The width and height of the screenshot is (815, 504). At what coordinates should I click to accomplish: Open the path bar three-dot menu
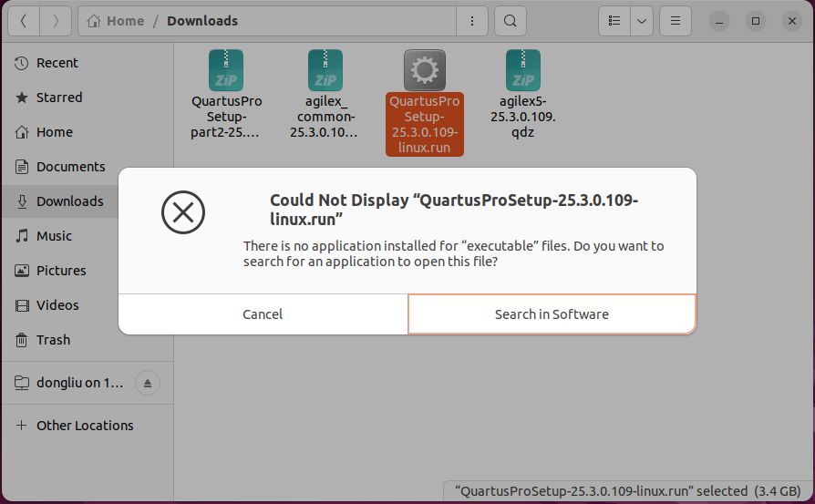(472, 21)
